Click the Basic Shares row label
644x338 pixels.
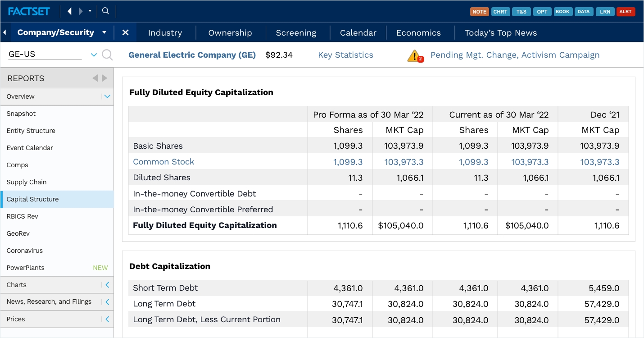pos(158,146)
